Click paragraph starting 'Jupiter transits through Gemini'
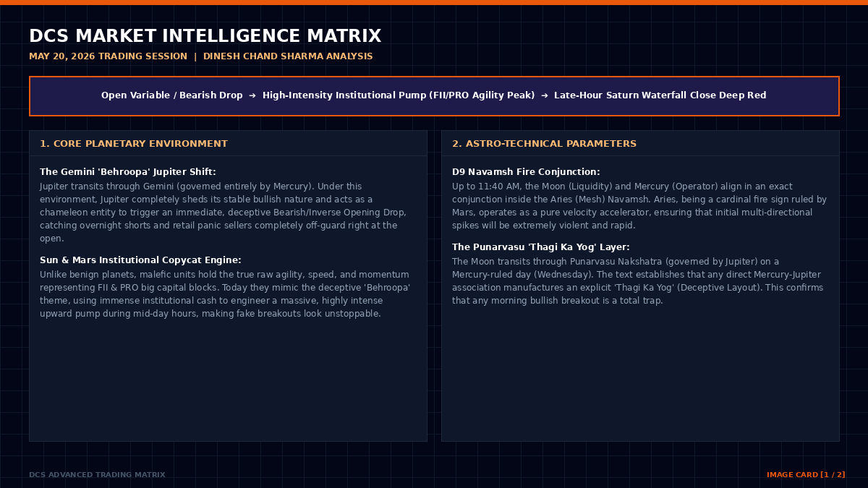 223,213
